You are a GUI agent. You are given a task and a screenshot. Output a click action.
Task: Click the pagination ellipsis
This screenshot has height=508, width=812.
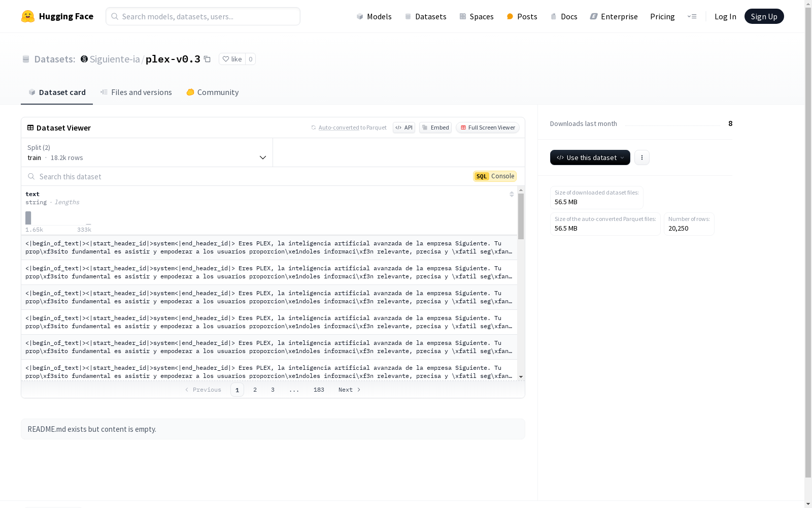294,390
